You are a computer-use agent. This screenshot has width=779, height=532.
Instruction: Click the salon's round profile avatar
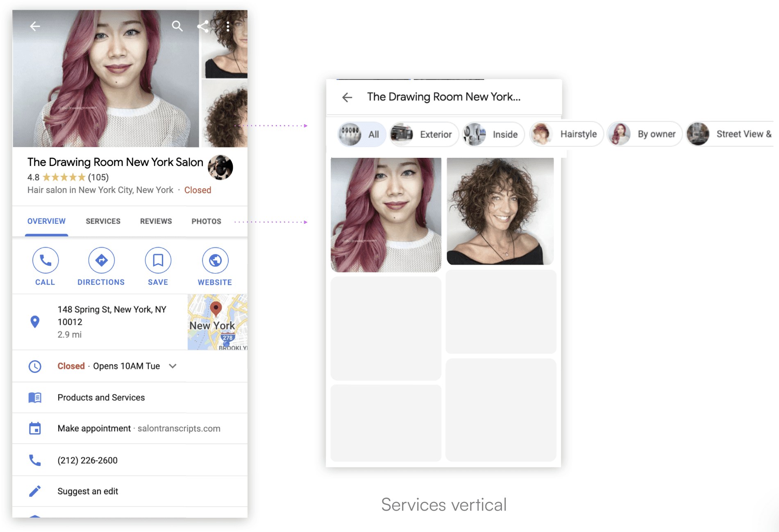pos(220,167)
